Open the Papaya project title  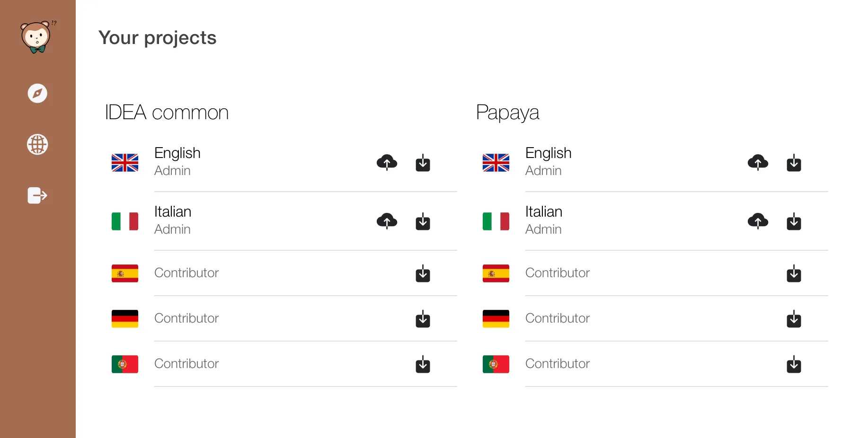coord(507,113)
